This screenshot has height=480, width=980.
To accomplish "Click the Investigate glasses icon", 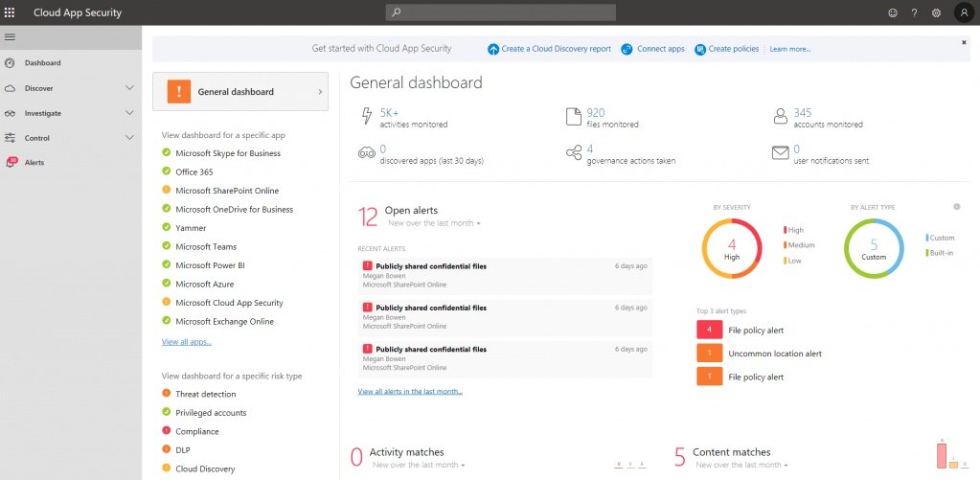I will (10, 114).
